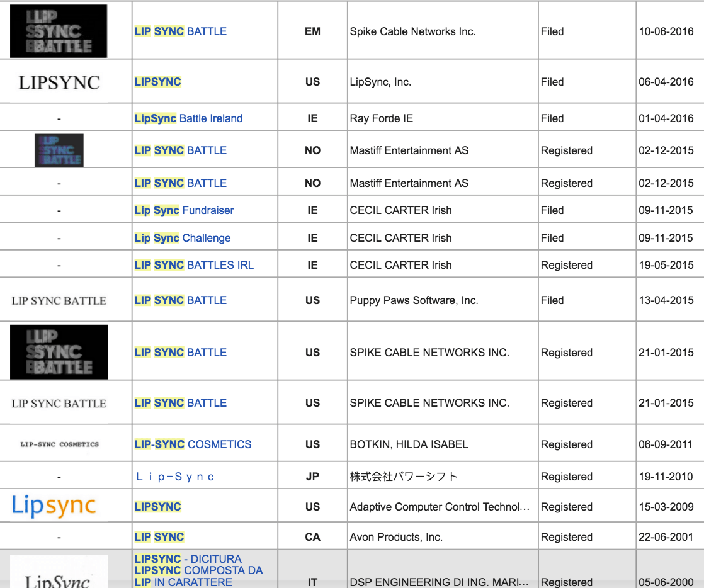
Task: Open the LIP SYNC BATTLE link in the EM row
Action: click(x=181, y=31)
